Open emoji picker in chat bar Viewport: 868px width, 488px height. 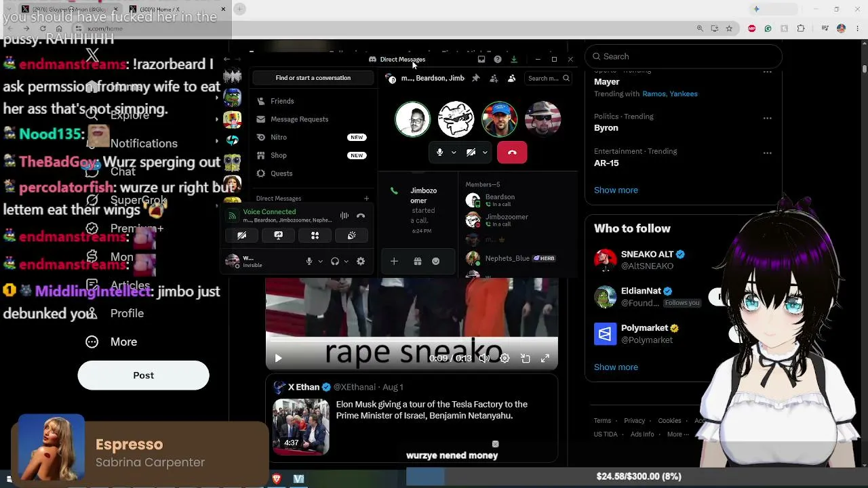coord(435,262)
